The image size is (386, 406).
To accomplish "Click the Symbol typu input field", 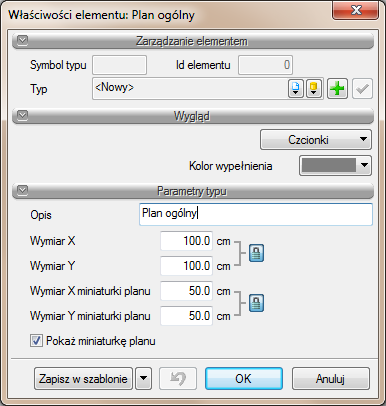I will pos(119,65).
